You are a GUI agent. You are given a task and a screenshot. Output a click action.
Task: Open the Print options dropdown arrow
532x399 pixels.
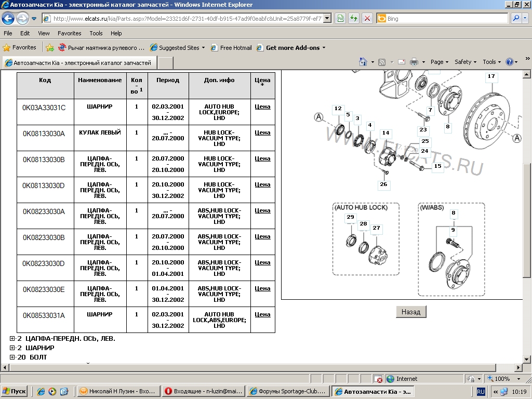423,62
